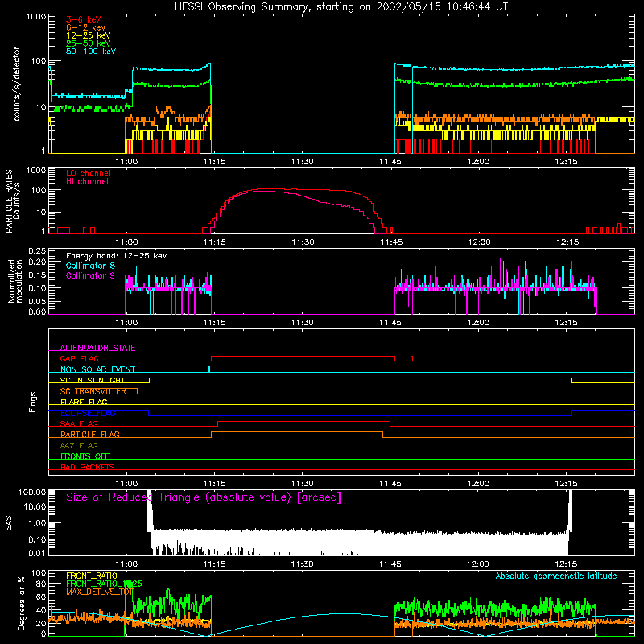Click 11:45 under the counts/s/detector plot
The image size is (644, 644).
390,162
